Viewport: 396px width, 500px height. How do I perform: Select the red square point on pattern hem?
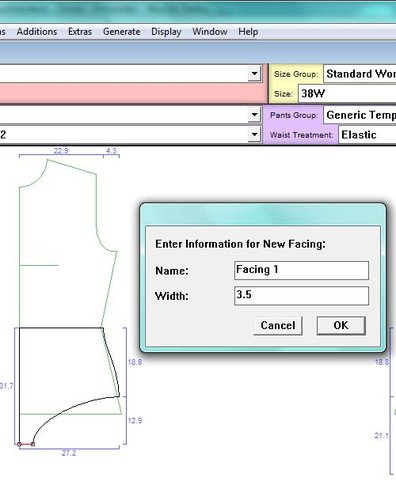pyautogui.click(x=33, y=444)
